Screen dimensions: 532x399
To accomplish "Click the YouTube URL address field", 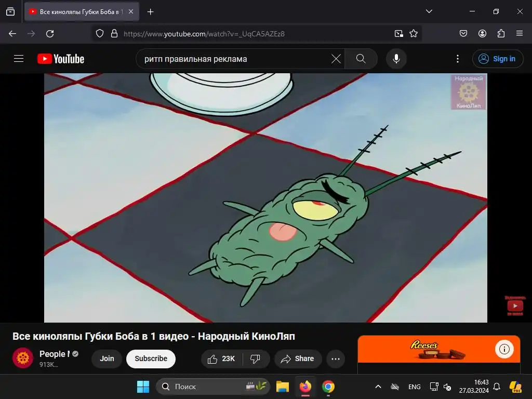I will click(204, 34).
